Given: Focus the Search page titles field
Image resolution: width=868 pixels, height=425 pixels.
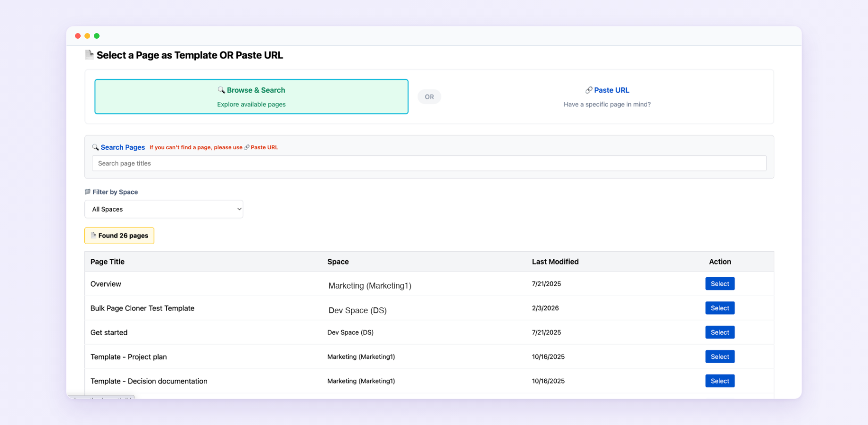Looking at the screenshot, I should 429,163.
